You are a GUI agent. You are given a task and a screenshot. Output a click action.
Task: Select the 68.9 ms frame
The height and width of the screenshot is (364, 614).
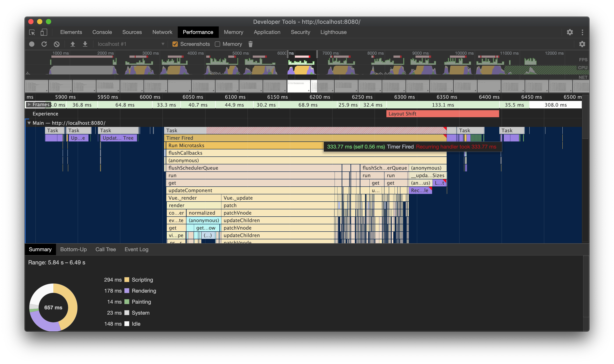[x=308, y=105]
